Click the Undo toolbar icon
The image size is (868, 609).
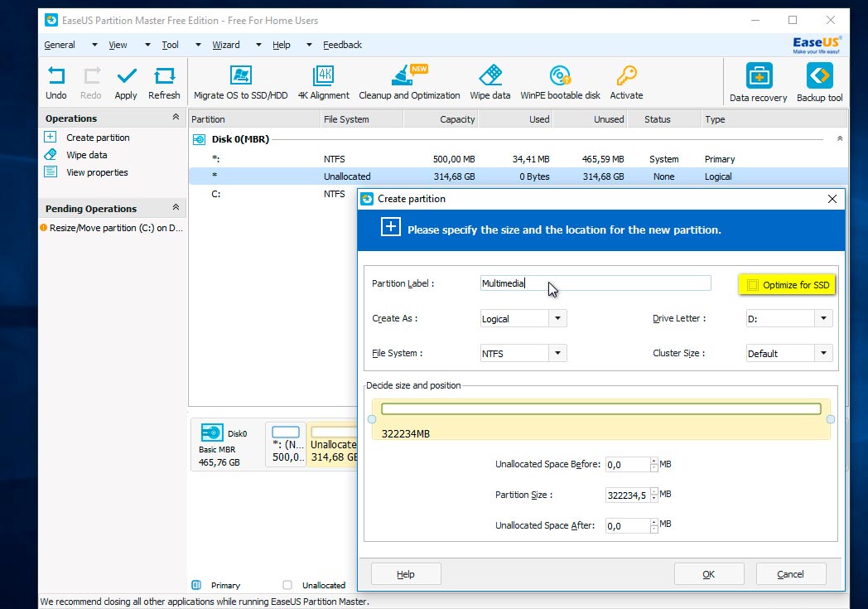56,76
